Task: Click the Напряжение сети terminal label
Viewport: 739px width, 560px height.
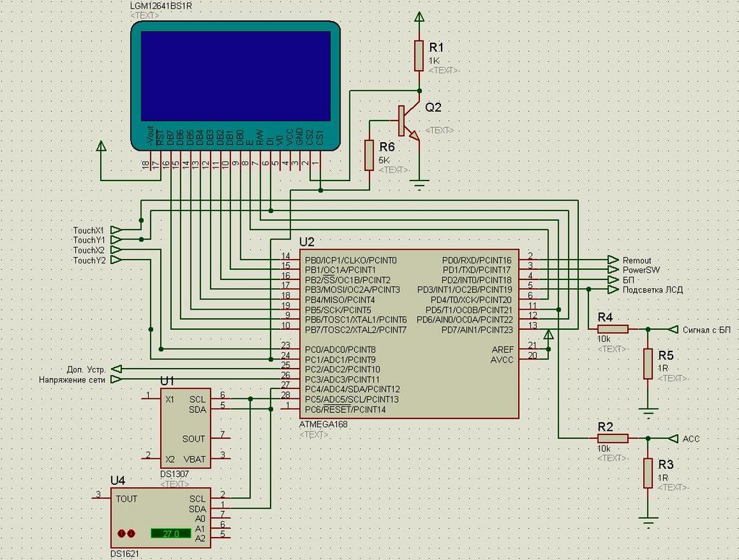Action: [71, 379]
